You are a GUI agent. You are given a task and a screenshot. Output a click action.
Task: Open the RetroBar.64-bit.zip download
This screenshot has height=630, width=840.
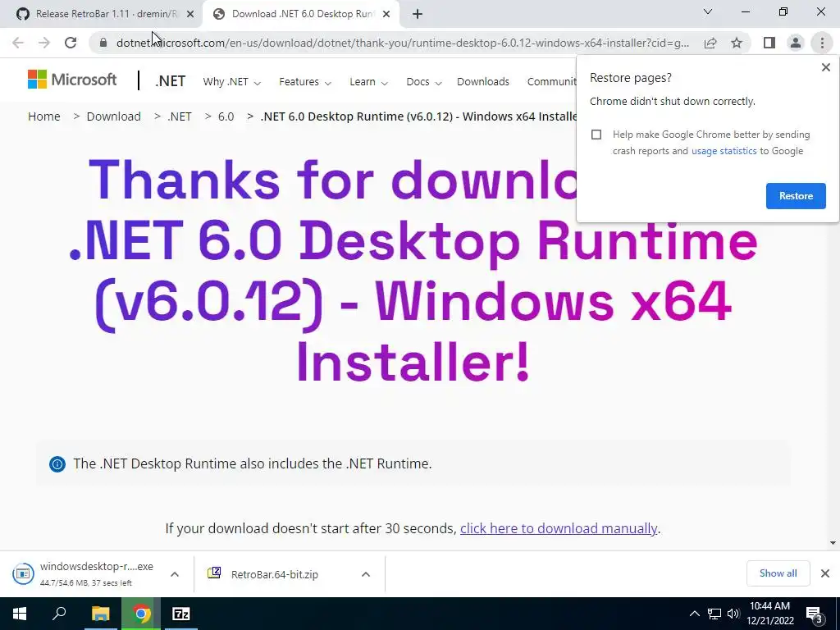[x=274, y=574]
